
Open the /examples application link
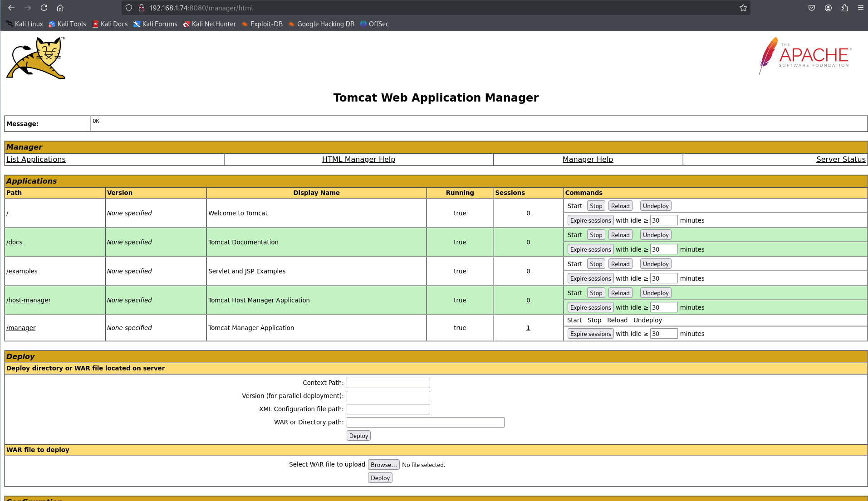click(x=22, y=271)
